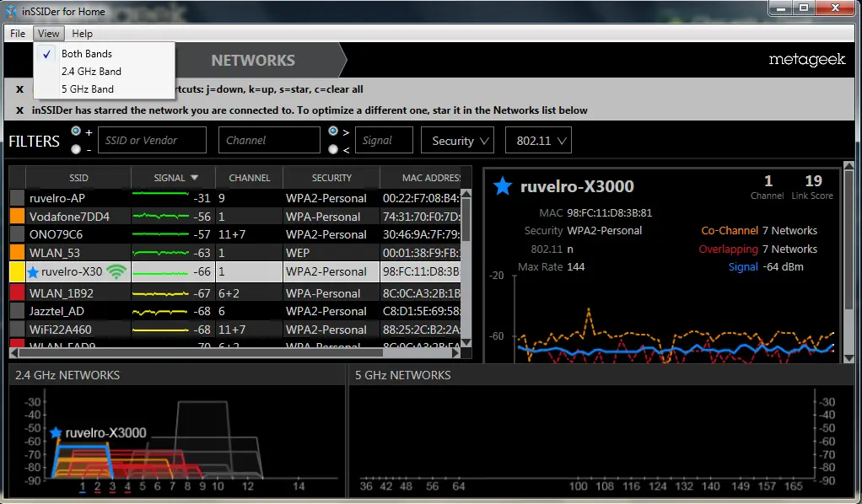862x504 pixels.
Task: Open the Help menu
Action: pyautogui.click(x=83, y=34)
